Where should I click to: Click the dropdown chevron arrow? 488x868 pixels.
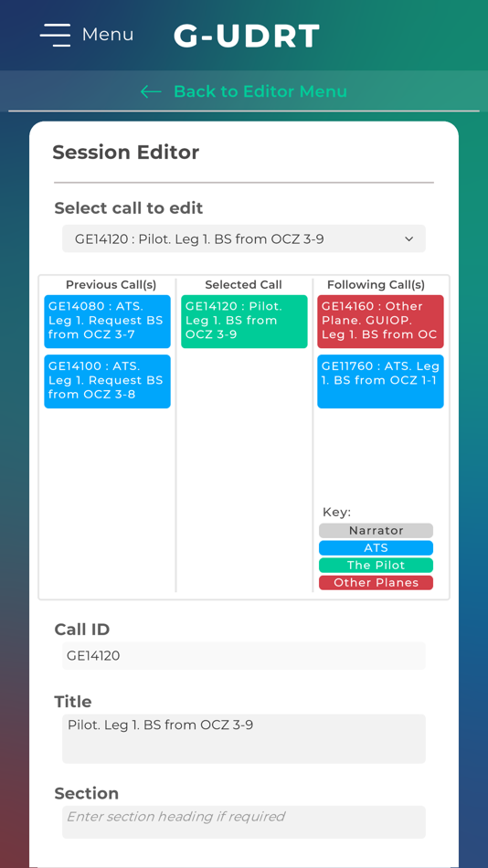(x=408, y=239)
